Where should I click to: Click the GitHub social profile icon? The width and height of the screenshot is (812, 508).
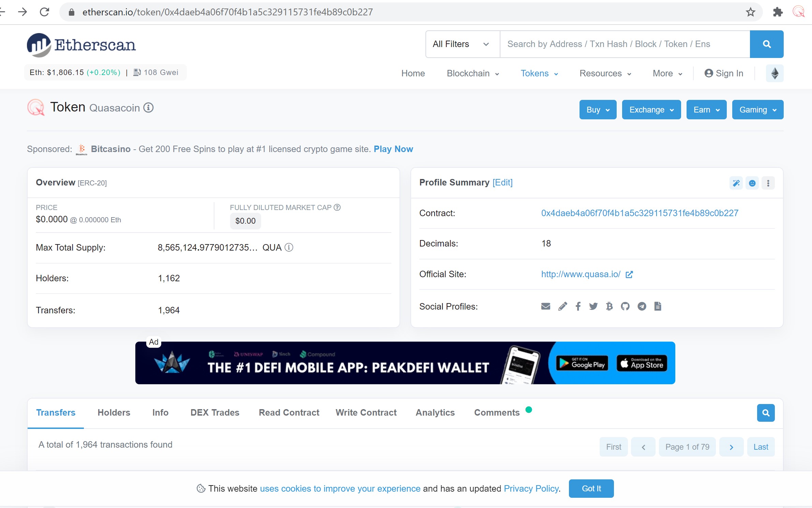pos(625,306)
